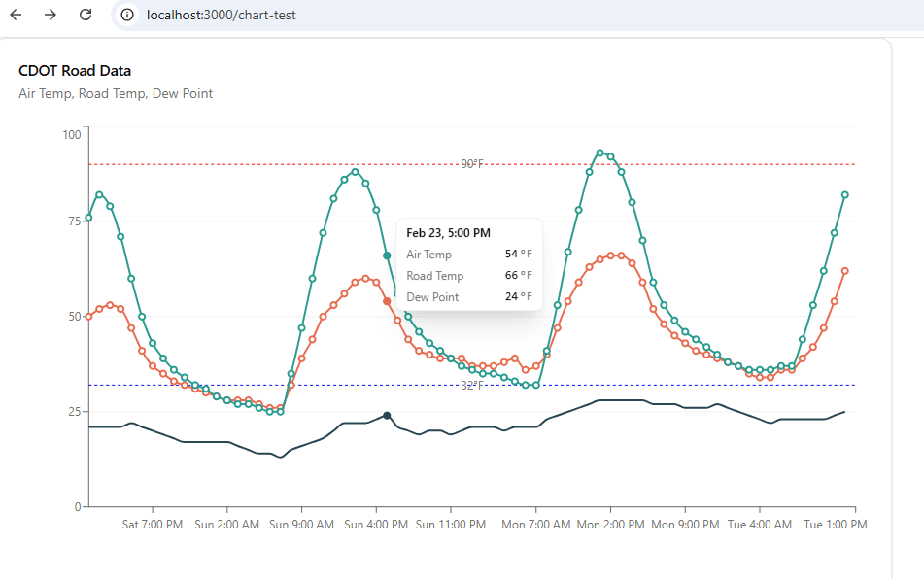Select the highlighted Air Temp data point
The height and width of the screenshot is (579, 924).
pos(388,254)
